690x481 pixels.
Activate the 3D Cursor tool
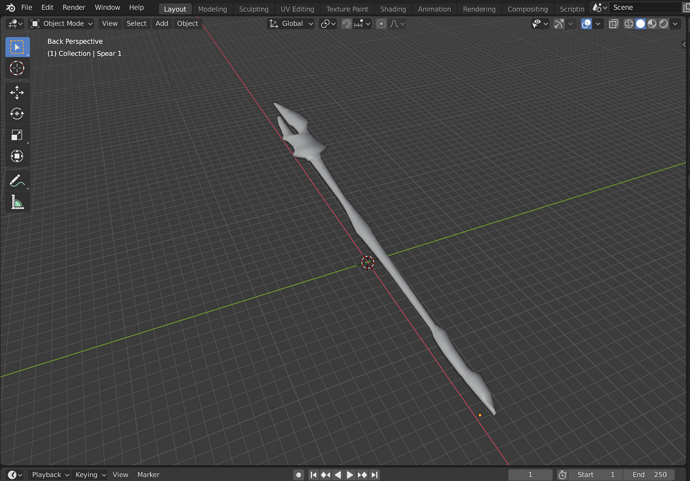17,68
